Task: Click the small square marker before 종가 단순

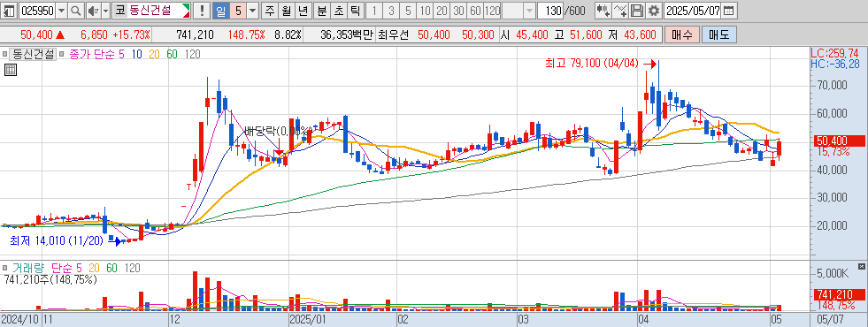Action: coord(61,54)
